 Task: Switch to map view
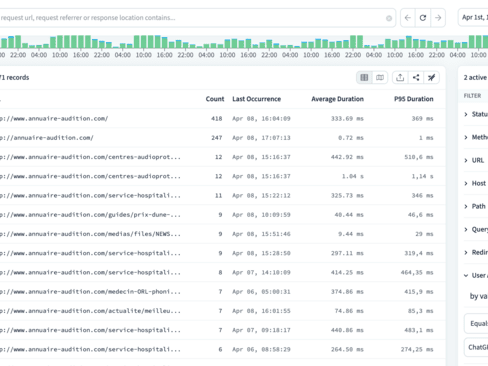point(380,78)
